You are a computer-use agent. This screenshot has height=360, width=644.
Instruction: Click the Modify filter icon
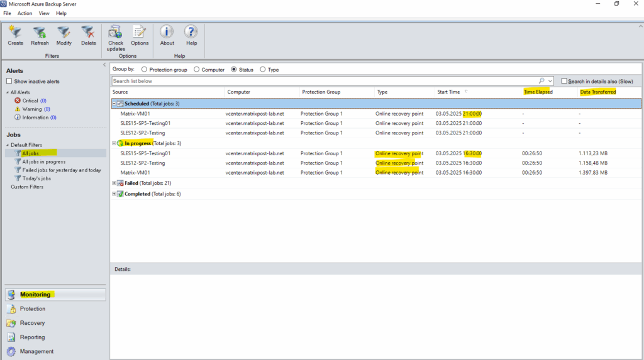click(64, 32)
